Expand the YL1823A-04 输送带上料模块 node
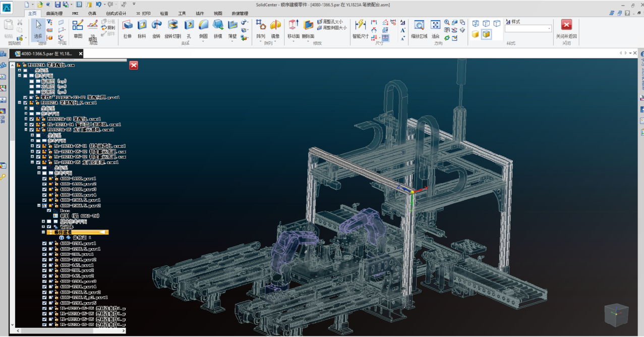This screenshot has height=337, width=644. click(26, 125)
